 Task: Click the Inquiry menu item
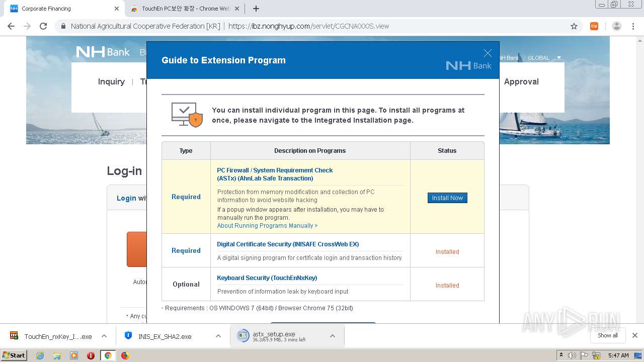[111, 82]
